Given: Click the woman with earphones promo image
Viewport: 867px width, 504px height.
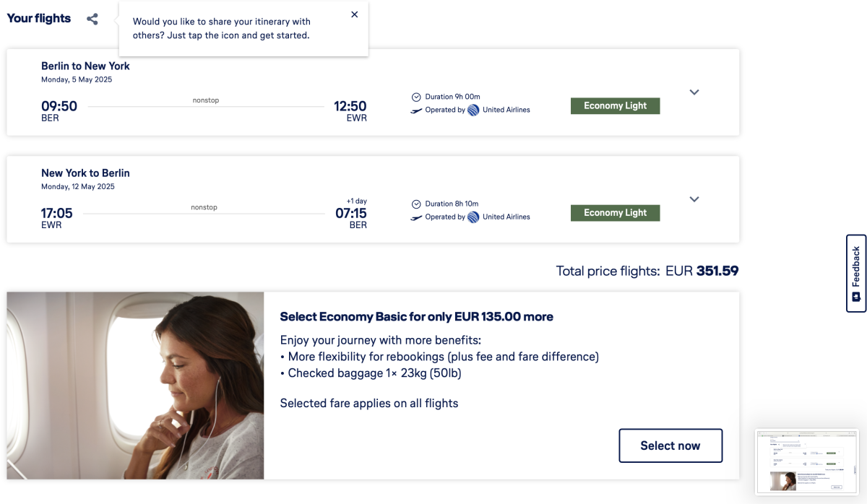Looking at the screenshot, I should tap(135, 386).
